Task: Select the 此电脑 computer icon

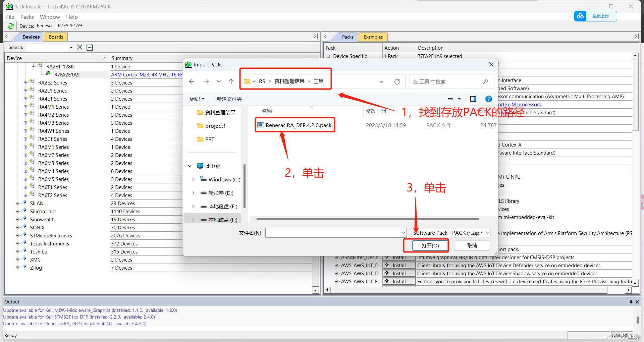Action: pos(200,166)
